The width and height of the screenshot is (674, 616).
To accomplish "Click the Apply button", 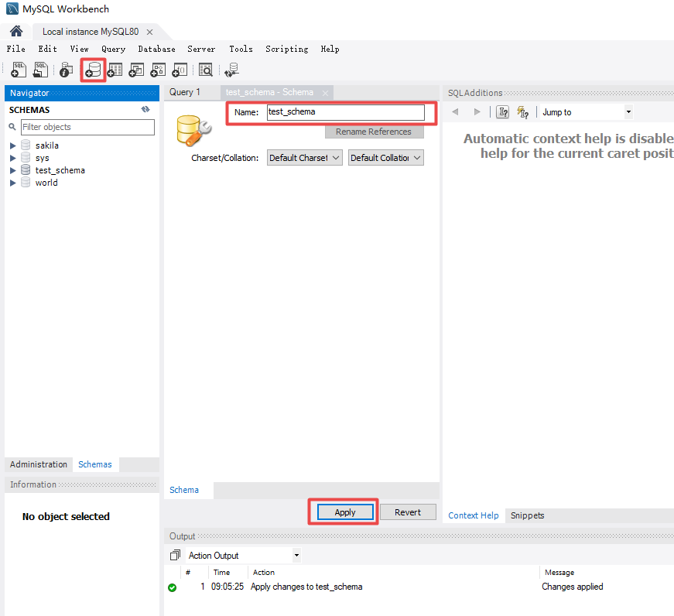I will (x=345, y=512).
